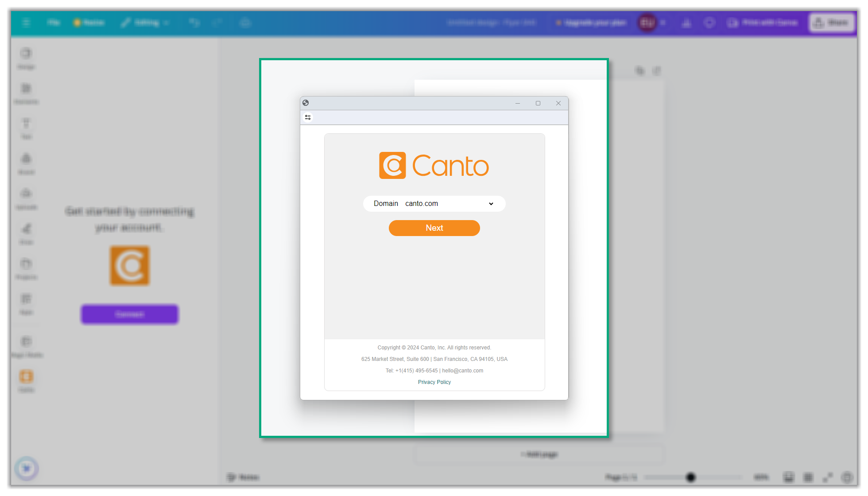
Task: Close the Canto login popup window
Action: [558, 103]
